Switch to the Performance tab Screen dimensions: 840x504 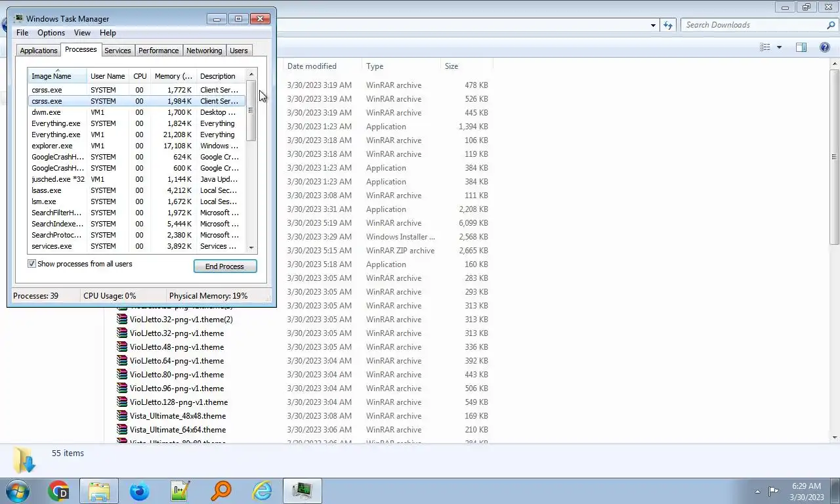158,51
